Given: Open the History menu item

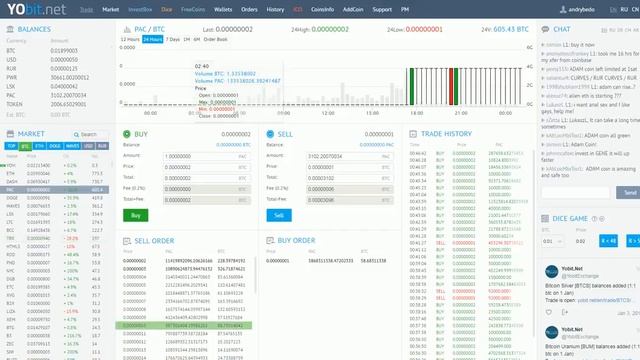Looking at the screenshot, I should pos(275,9).
